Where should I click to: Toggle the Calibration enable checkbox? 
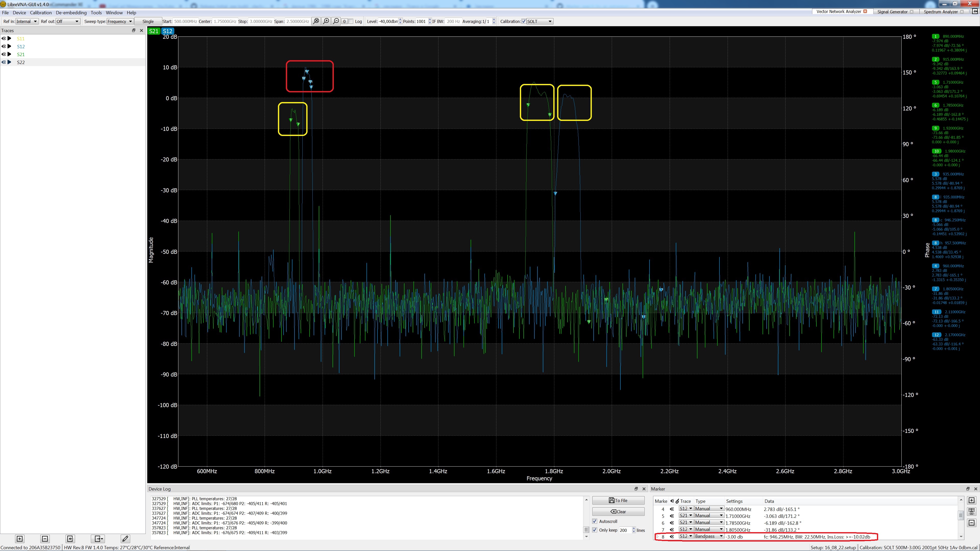tap(524, 21)
